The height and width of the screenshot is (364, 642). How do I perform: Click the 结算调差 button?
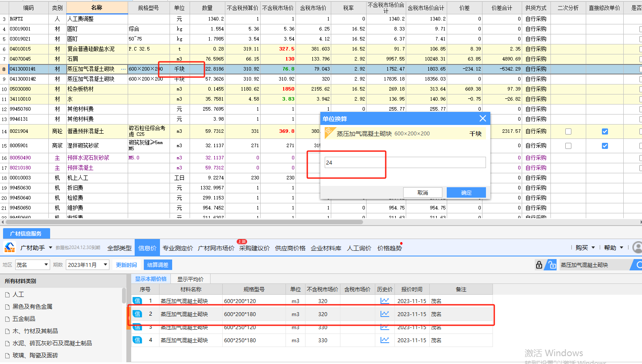pyautogui.click(x=158, y=265)
